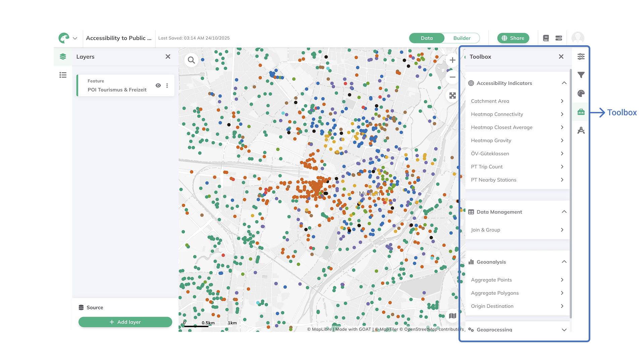
Task: Click the Share button
Action: [x=513, y=38]
